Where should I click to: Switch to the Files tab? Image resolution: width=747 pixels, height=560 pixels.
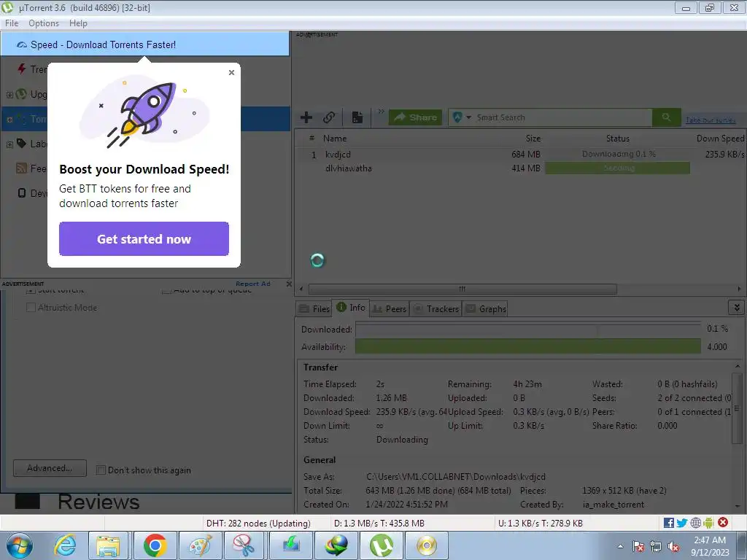314,308
